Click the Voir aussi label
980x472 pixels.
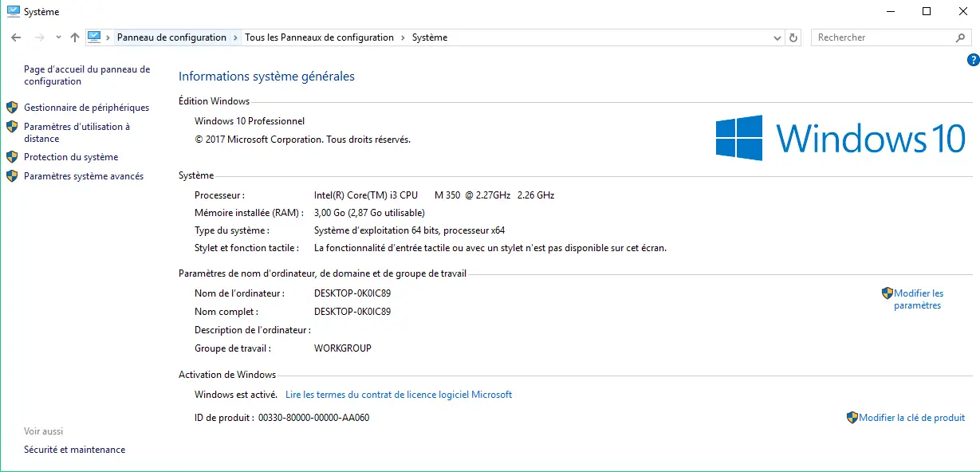pyautogui.click(x=44, y=431)
